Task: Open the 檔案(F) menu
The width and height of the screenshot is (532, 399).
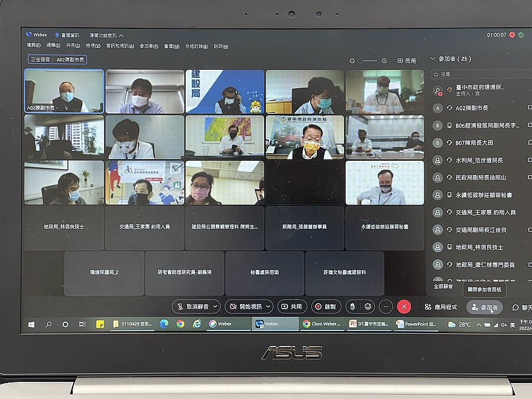Action: tap(34, 45)
